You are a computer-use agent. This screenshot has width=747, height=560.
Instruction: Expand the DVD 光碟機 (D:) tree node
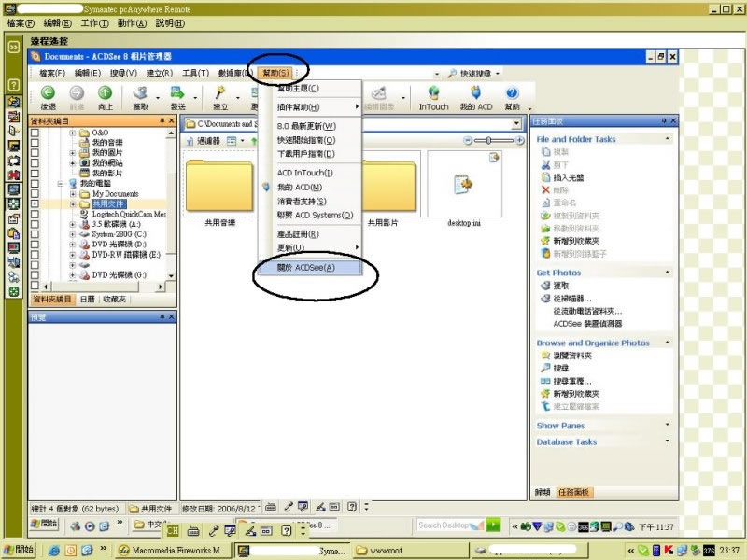pos(73,245)
